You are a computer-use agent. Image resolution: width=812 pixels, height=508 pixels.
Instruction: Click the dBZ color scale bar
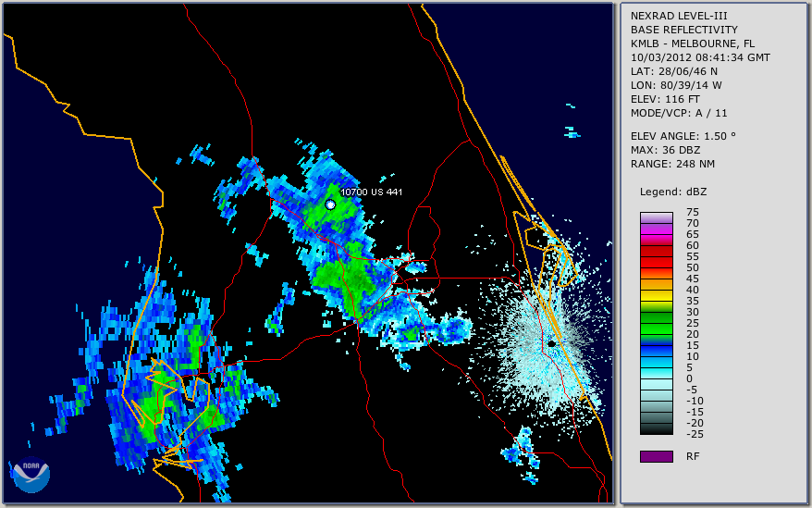click(x=656, y=324)
